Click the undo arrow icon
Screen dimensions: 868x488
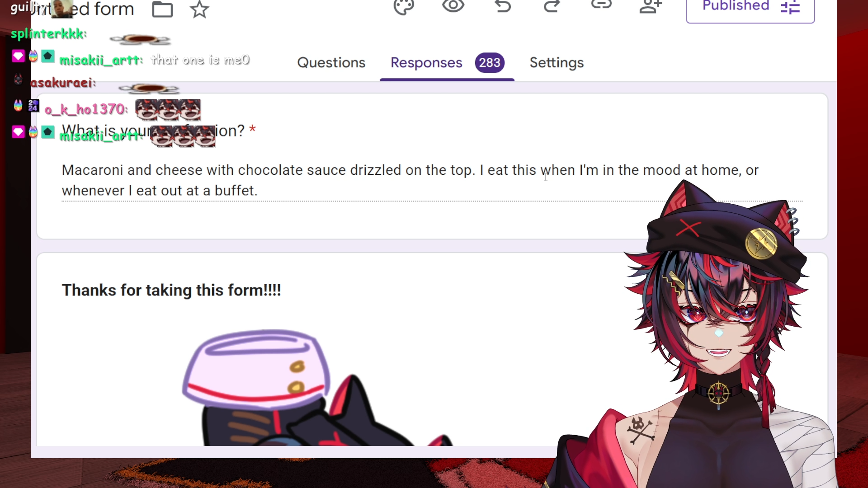point(503,6)
